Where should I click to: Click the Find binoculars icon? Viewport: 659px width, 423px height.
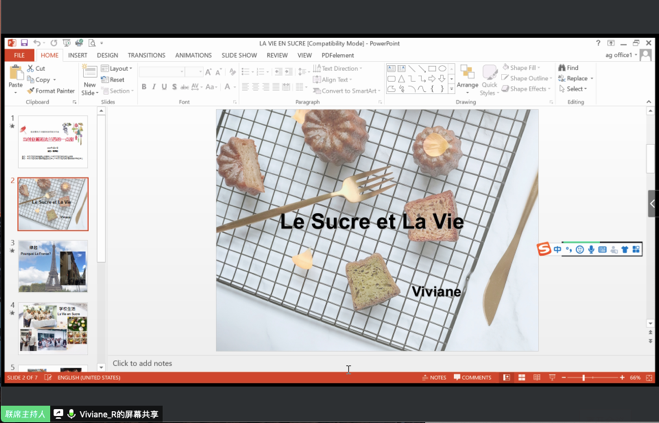pos(562,68)
